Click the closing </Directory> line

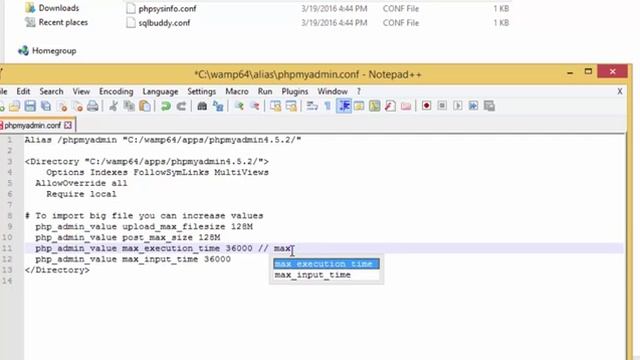point(57,270)
